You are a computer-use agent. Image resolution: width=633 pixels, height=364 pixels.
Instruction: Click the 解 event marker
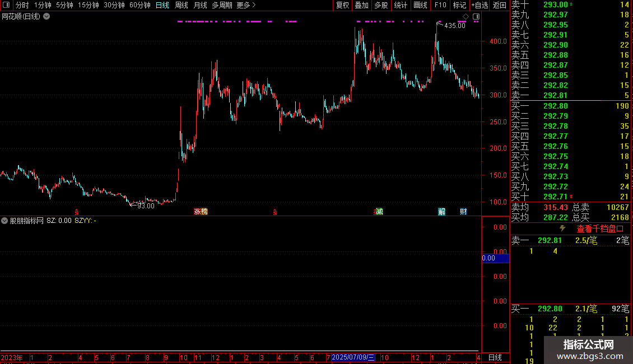[441, 212]
